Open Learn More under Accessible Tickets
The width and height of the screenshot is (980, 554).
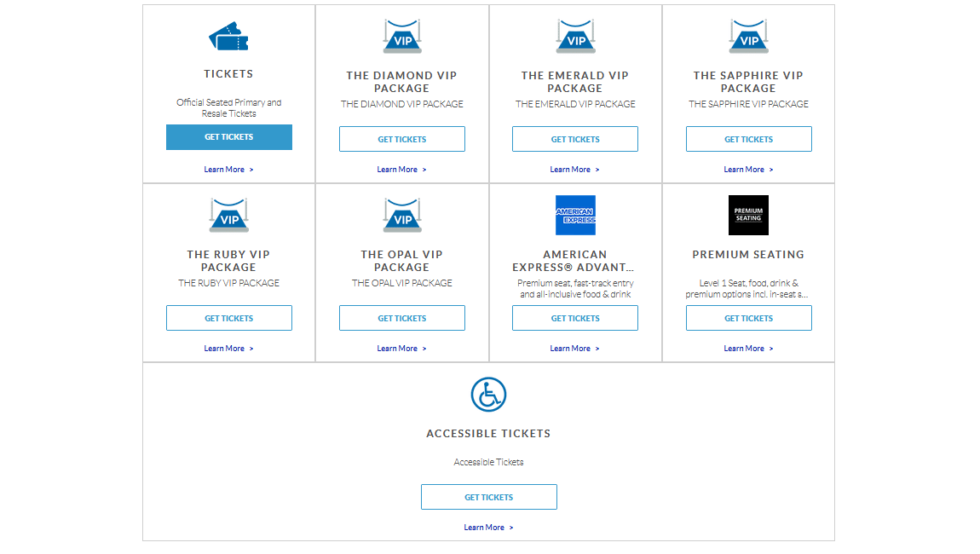(488, 528)
